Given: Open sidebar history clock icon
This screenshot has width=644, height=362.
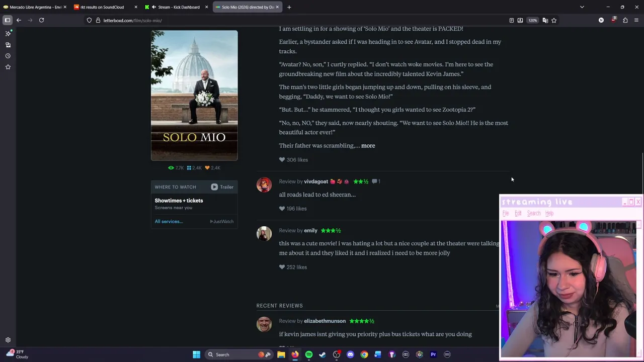Looking at the screenshot, I should 8,56.
